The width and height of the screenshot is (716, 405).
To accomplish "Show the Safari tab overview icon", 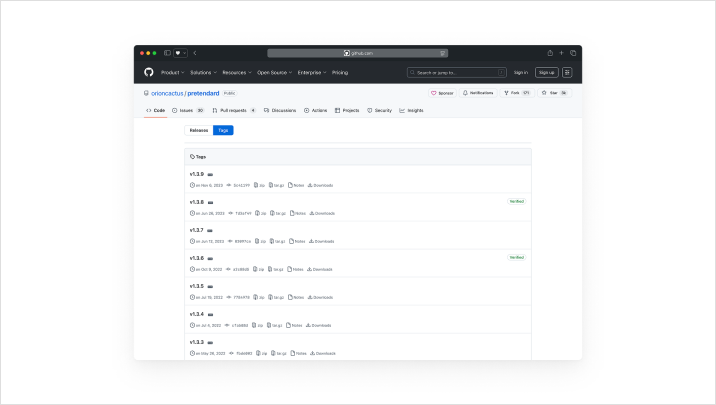I will tap(573, 53).
